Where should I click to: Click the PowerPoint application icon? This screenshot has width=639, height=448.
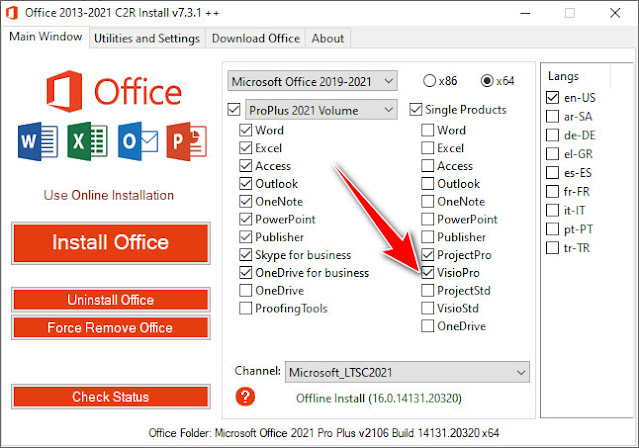pyautogui.click(x=187, y=141)
